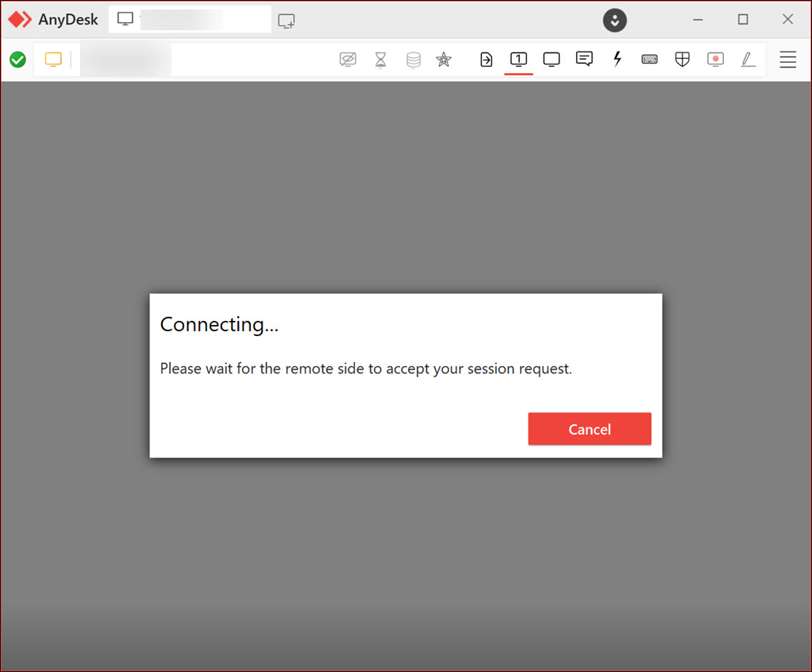This screenshot has width=812, height=672.
Task: Click the chat bubble icon
Action: [584, 59]
